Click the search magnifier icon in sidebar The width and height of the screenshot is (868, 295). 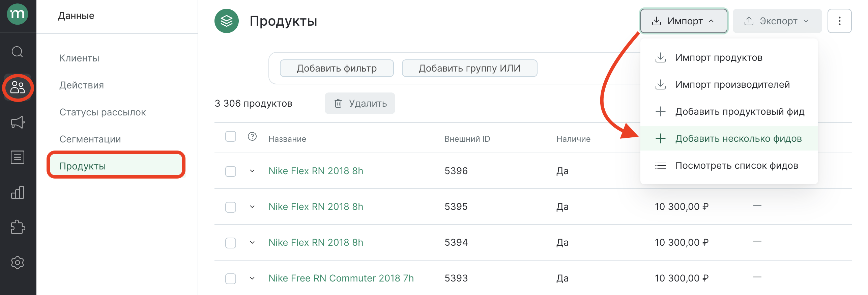(17, 52)
